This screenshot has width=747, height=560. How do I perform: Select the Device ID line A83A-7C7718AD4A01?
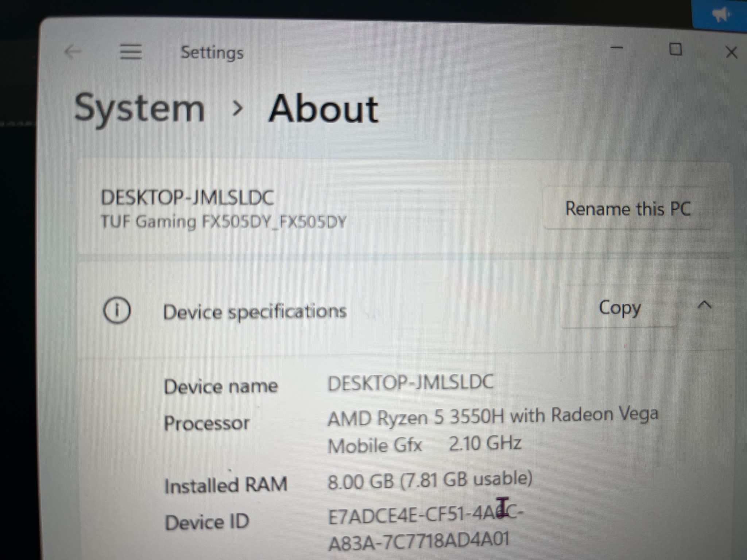tap(419, 541)
